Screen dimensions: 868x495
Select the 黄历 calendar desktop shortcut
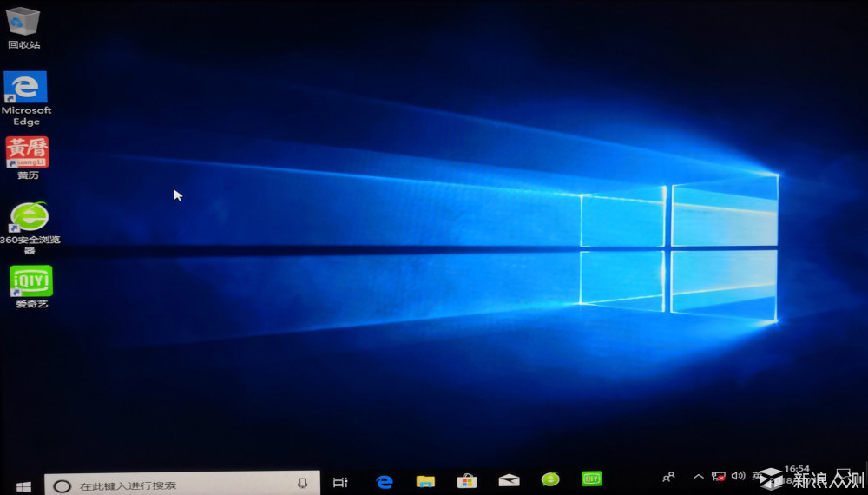pos(28,158)
